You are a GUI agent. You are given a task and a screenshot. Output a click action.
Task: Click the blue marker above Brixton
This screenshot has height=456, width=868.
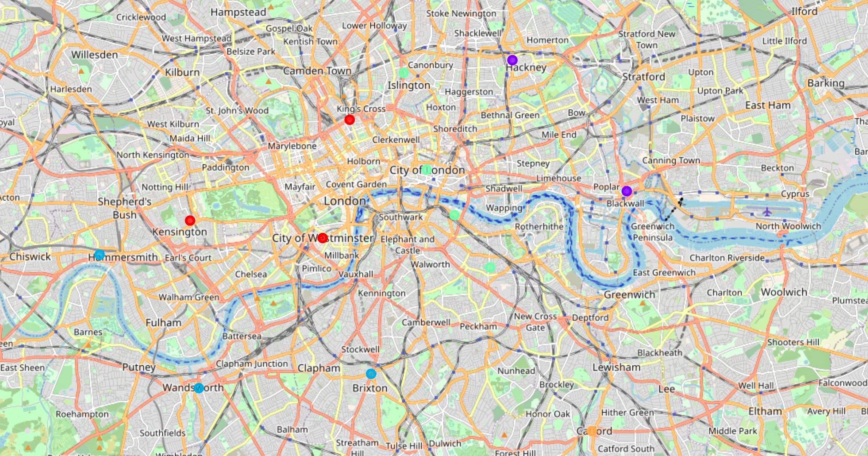click(x=371, y=374)
